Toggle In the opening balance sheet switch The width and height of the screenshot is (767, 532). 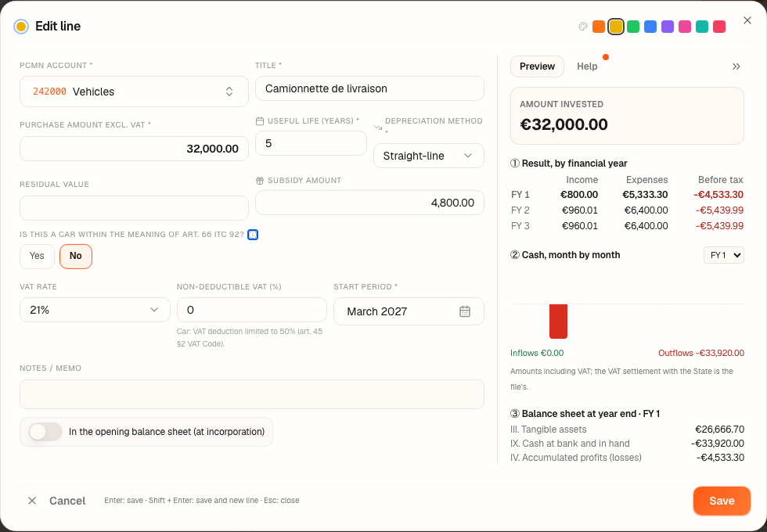tap(45, 432)
